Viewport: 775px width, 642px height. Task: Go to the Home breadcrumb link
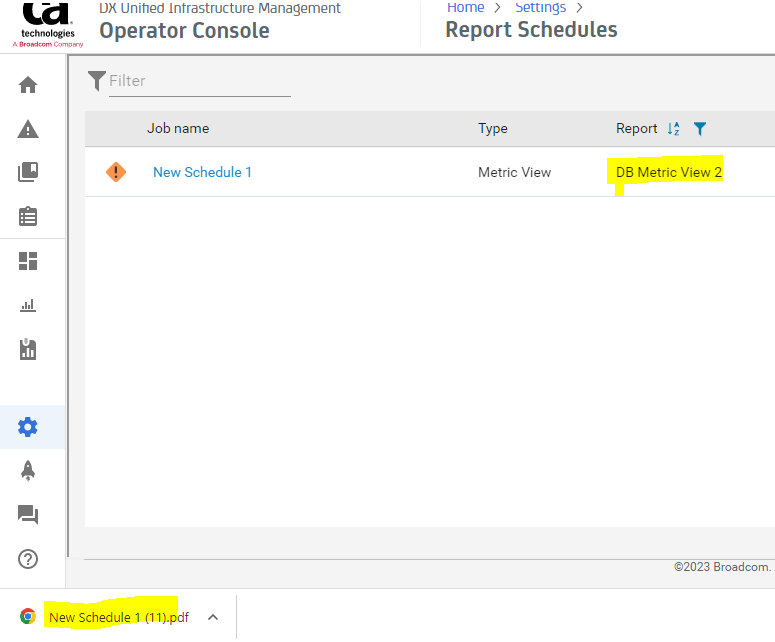(466, 7)
